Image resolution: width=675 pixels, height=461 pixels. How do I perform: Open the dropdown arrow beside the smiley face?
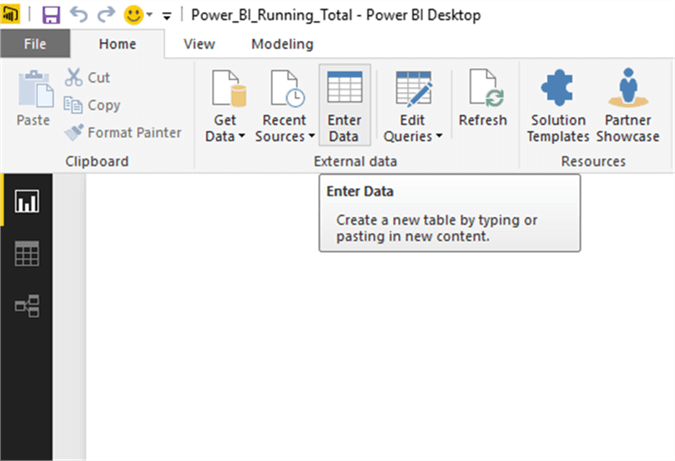[x=149, y=15]
